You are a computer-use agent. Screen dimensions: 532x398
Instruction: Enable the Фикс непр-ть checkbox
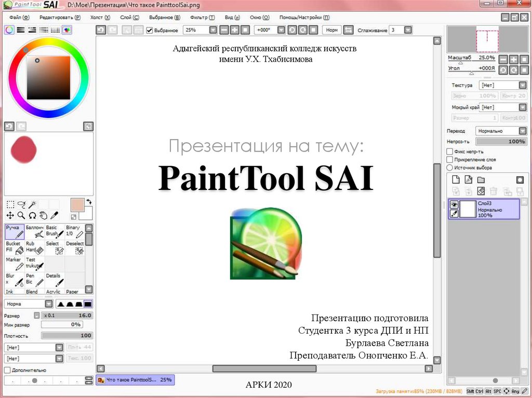450,152
